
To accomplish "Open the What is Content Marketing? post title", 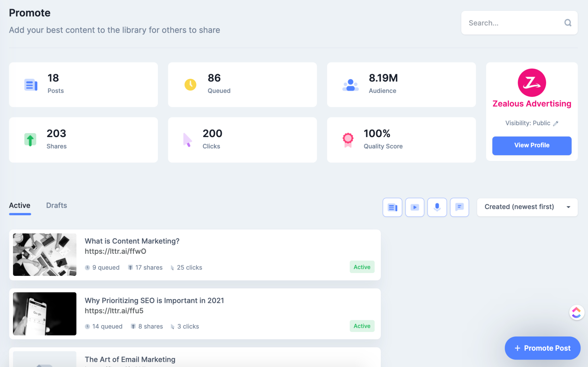I will (x=132, y=241).
